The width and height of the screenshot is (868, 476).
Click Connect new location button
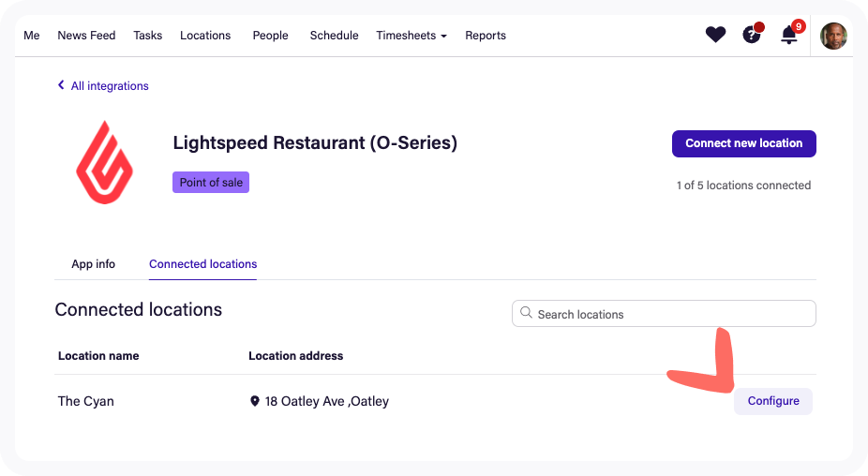click(x=744, y=143)
